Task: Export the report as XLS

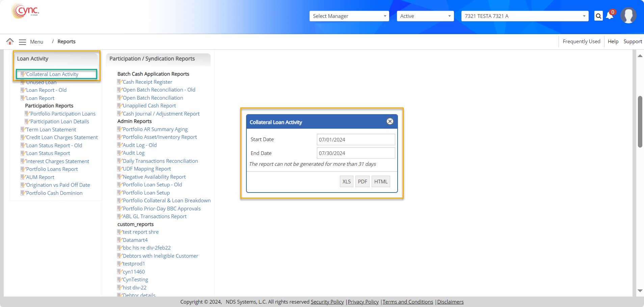Action: (346, 181)
